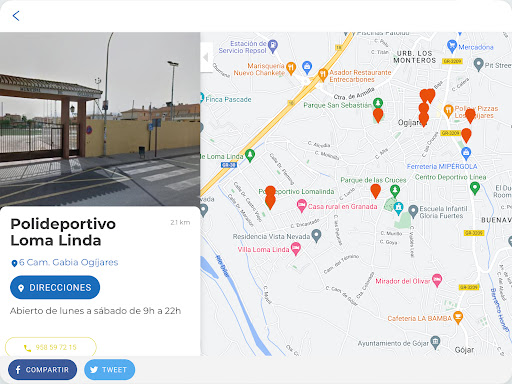Screen dimensions: 512x384
Task: Select Estación de Servicio Repsol gas pin
Action: tap(273, 46)
